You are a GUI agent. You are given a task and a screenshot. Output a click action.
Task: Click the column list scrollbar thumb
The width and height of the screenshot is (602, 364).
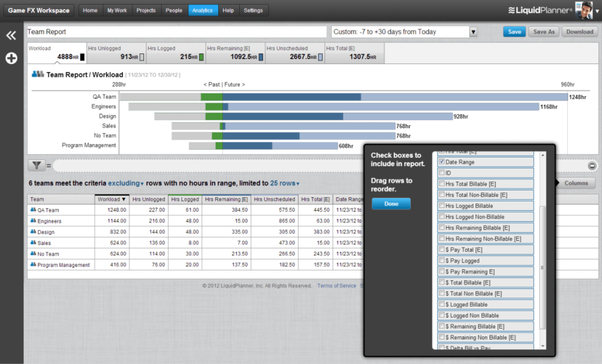pos(543,268)
